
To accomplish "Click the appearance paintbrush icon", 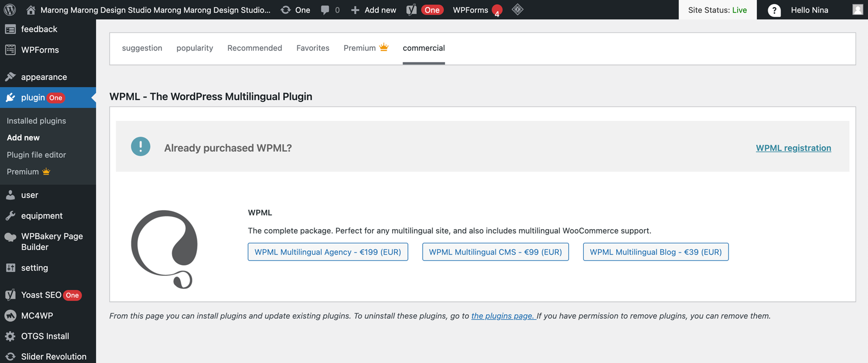I will (x=10, y=77).
